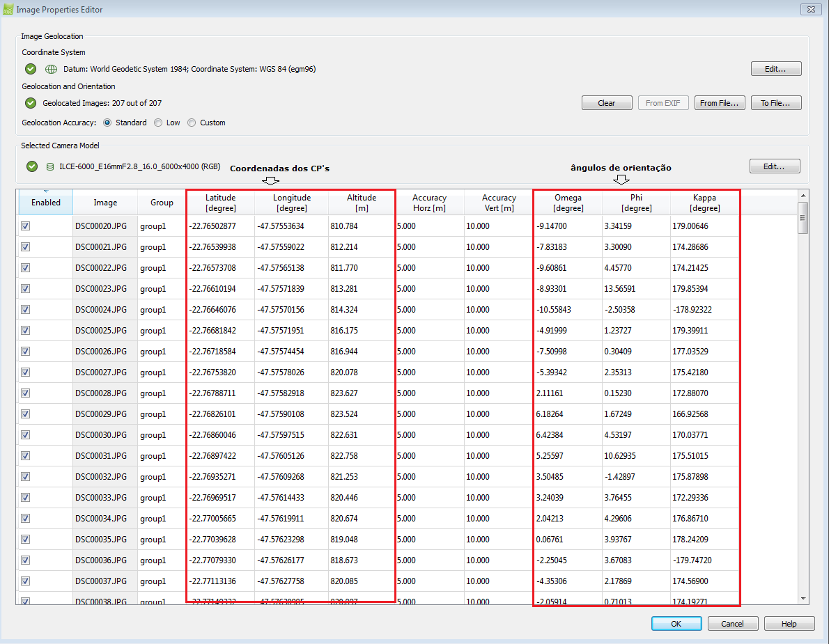Select the group1 cell for DSC00029.JPG
The image size is (829, 644).
[x=162, y=414]
